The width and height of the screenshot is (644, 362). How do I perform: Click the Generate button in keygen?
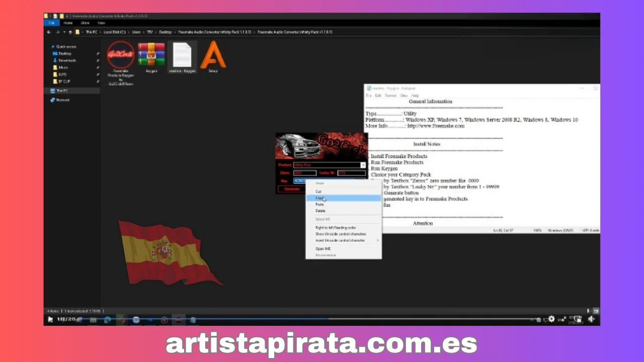click(292, 190)
